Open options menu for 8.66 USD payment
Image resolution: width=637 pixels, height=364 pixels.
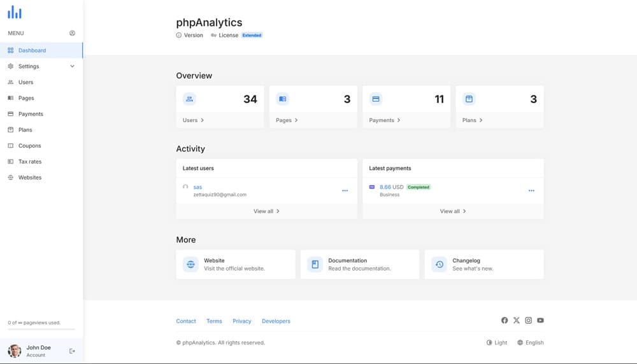[x=531, y=191]
